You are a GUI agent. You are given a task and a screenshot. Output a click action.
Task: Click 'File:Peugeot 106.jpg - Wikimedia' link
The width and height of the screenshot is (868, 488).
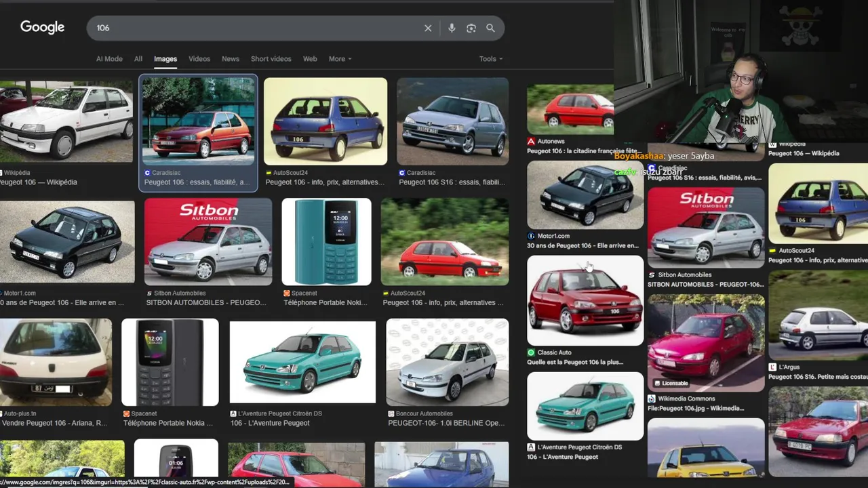696,408
